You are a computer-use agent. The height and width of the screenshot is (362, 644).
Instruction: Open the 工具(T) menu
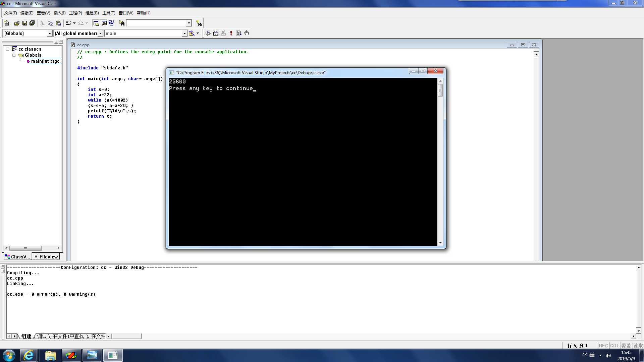point(109,13)
